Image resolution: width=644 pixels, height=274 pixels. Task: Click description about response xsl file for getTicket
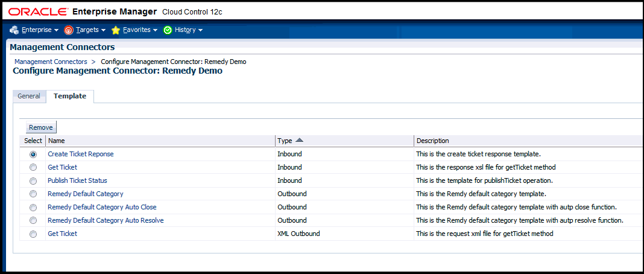486,167
